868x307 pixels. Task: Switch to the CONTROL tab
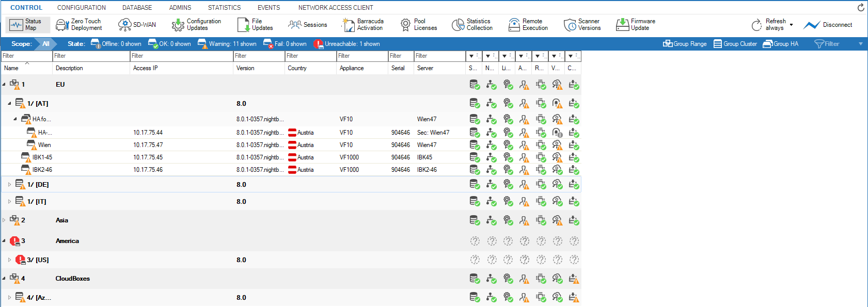pyautogui.click(x=26, y=8)
